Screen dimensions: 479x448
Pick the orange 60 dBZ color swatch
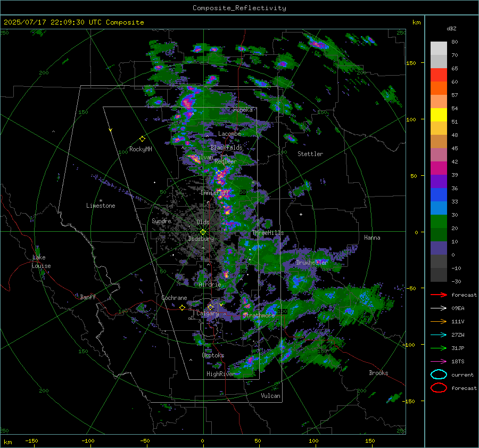(x=439, y=88)
